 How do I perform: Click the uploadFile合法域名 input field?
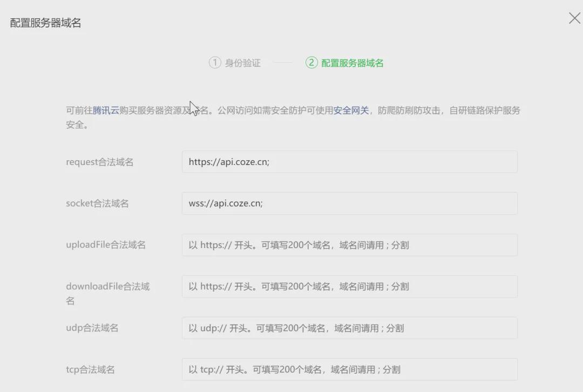(x=350, y=244)
